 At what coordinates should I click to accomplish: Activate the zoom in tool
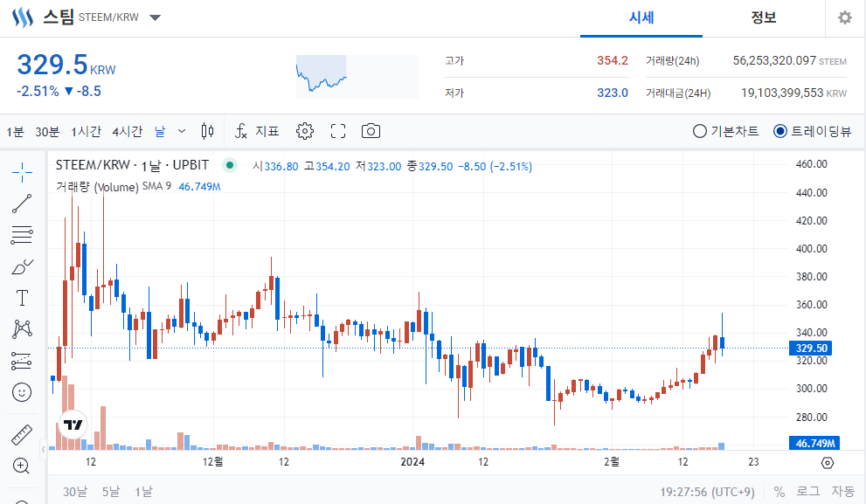pyautogui.click(x=21, y=466)
